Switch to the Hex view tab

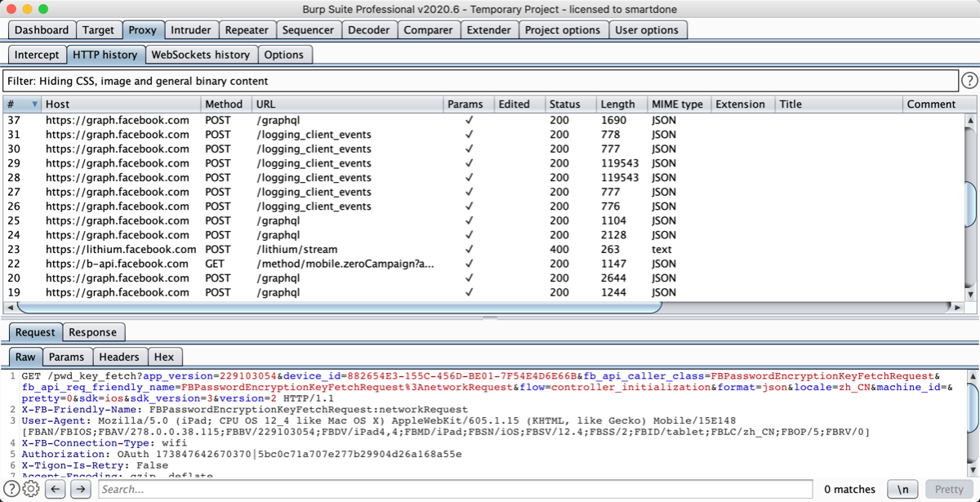pos(164,357)
